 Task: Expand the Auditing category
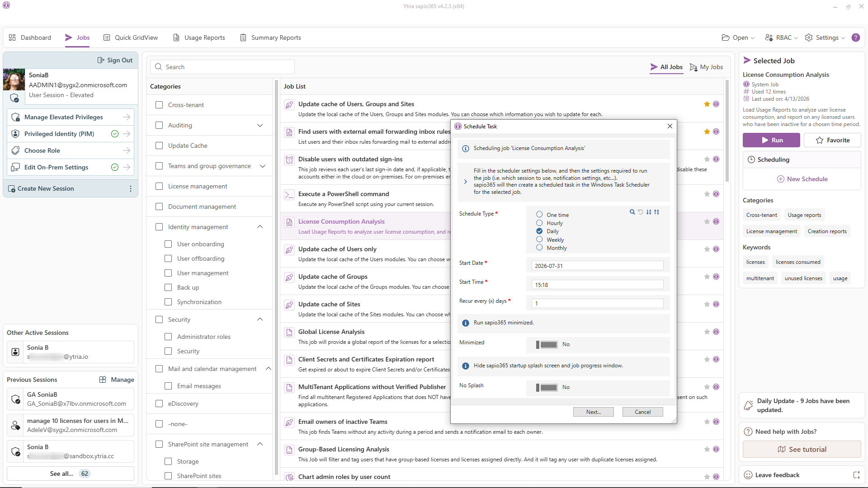(x=260, y=125)
